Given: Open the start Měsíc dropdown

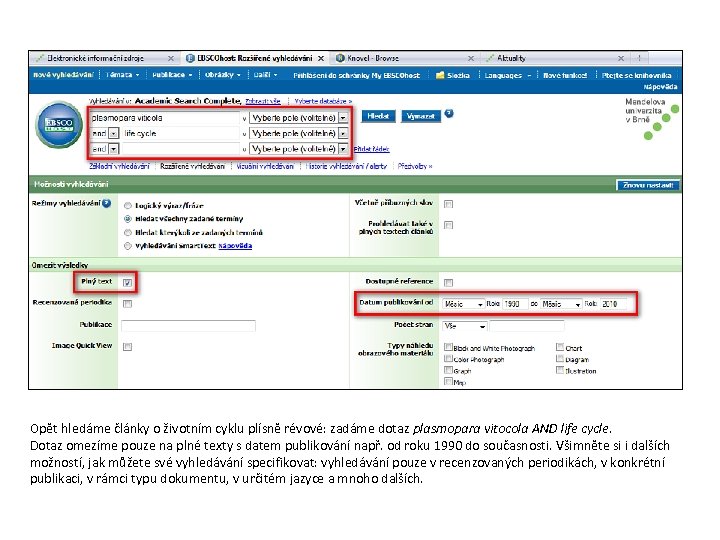Looking at the screenshot, I should [x=463, y=304].
